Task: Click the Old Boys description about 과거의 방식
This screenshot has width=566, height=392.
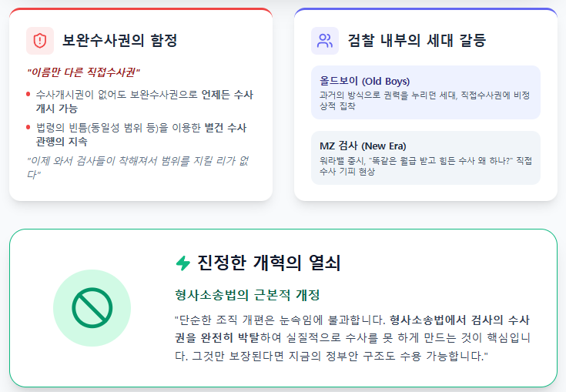Action: click(x=425, y=100)
